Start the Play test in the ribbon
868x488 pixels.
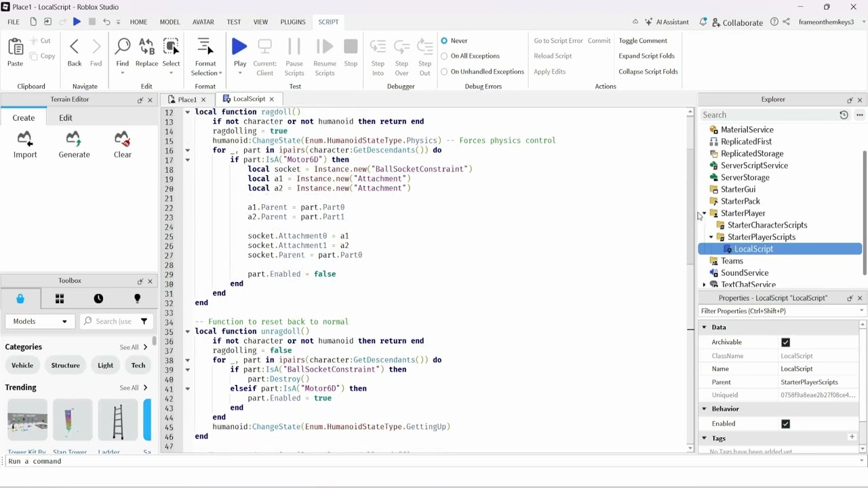pyautogui.click(x=239, y=47)
